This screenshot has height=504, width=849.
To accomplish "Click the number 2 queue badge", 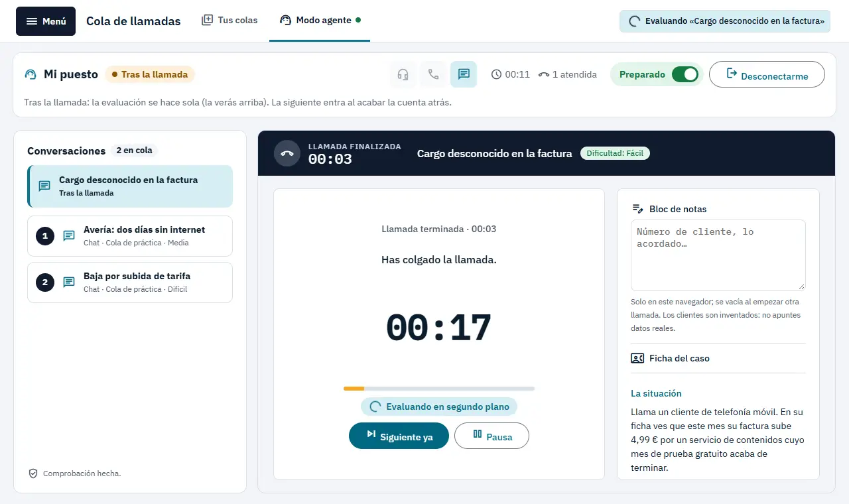I will (x=44, y=283).
